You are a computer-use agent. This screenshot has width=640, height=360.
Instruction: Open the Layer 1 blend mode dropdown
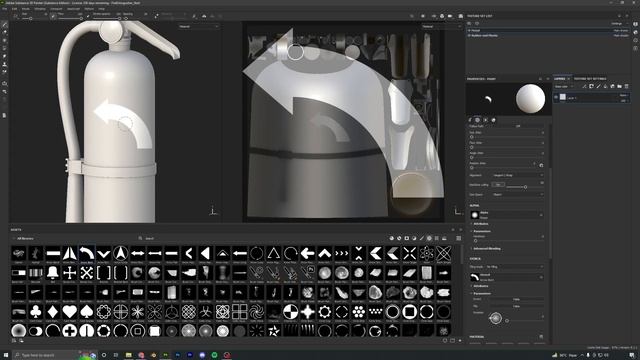click(x=623, y=95)
